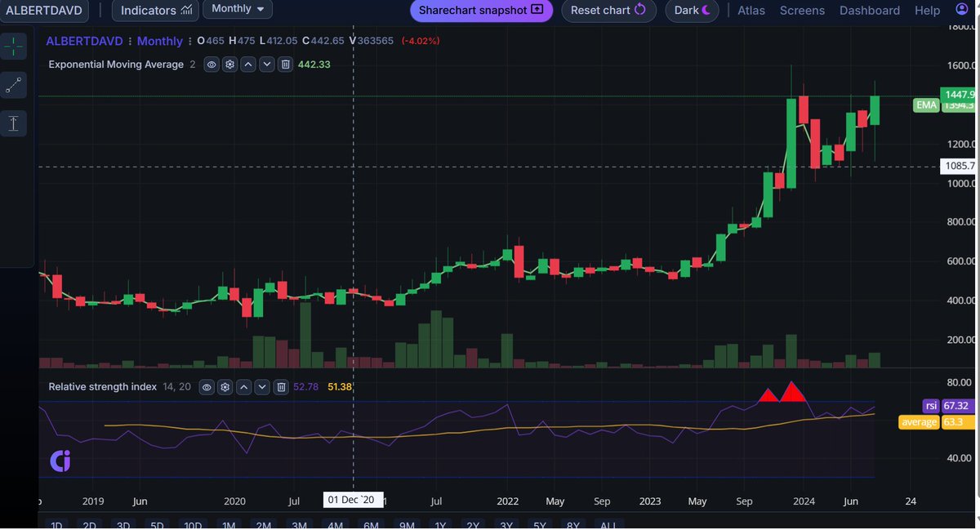Open three-dot menu beside Monthly legend

pyautogui.click(x=189, y=41)
